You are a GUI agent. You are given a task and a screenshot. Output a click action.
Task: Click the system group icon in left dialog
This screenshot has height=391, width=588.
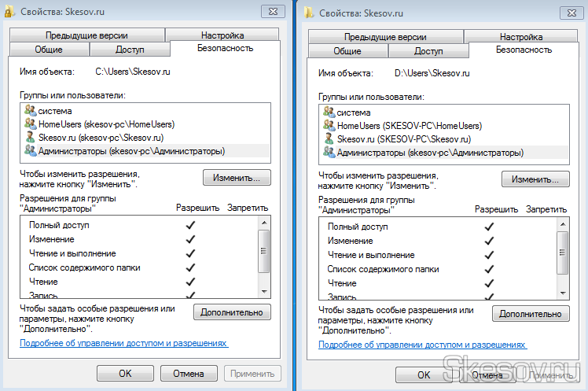point(31,111)
